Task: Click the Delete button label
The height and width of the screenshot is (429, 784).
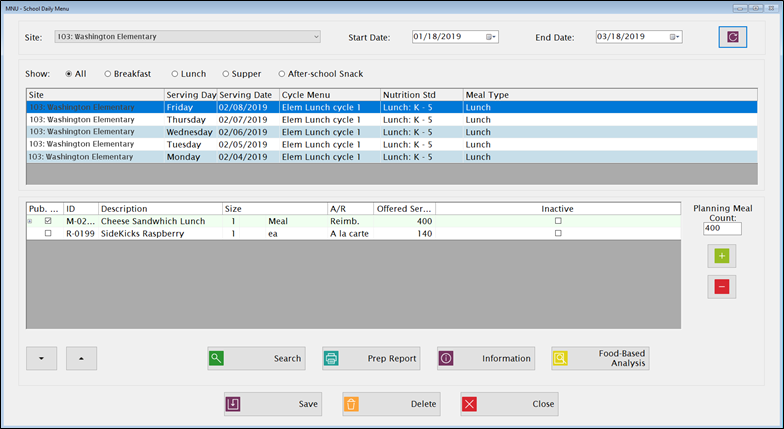Action: coord(424,404)
